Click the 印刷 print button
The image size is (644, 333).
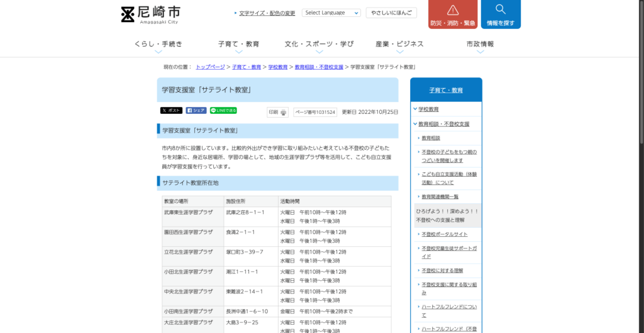point(277,112)
